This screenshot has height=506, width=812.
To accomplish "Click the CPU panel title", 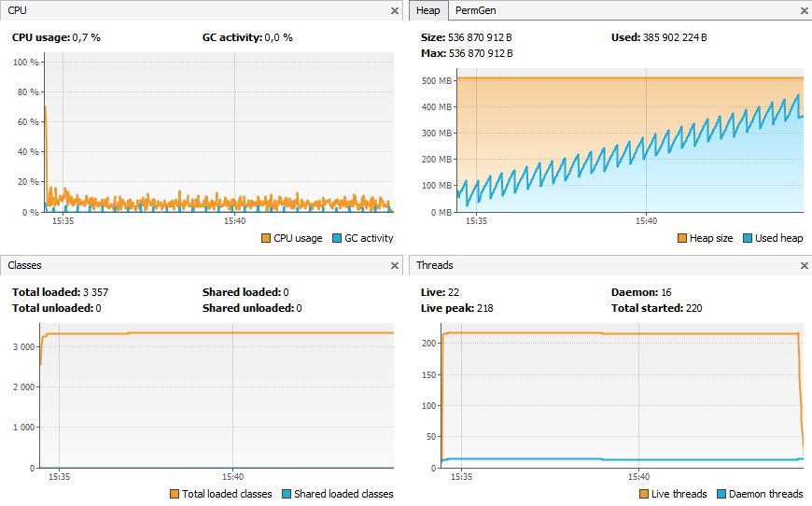I will [18, 10].
